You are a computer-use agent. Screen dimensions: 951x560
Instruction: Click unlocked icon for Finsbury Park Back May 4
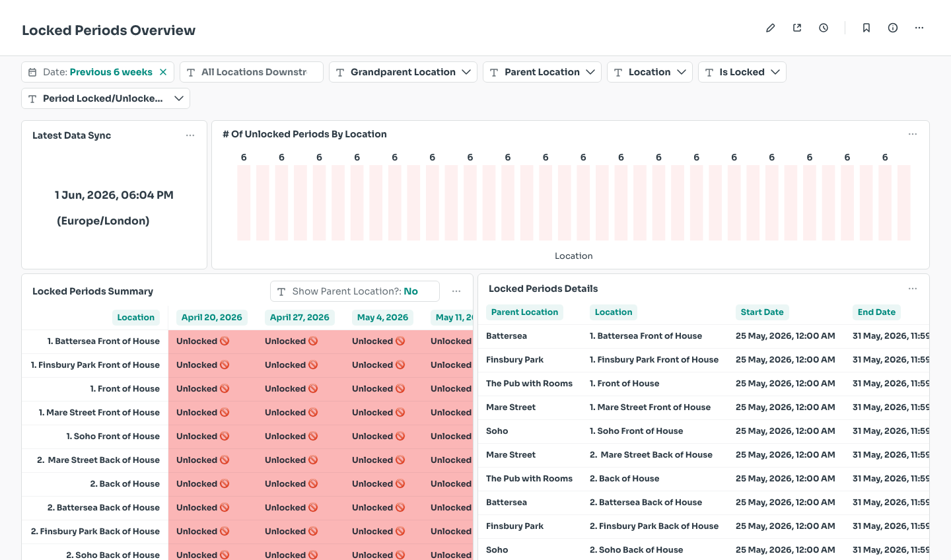pyautogui.click(x=400, y=532)
